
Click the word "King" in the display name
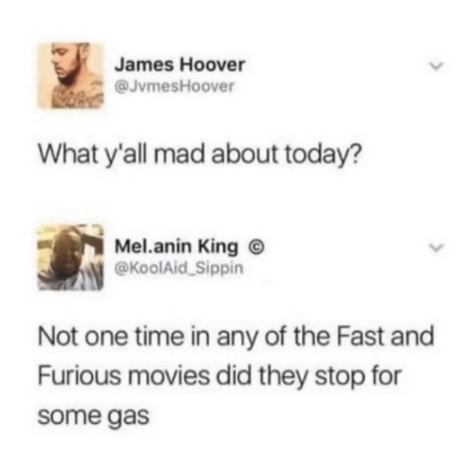(x=218, y=247)
